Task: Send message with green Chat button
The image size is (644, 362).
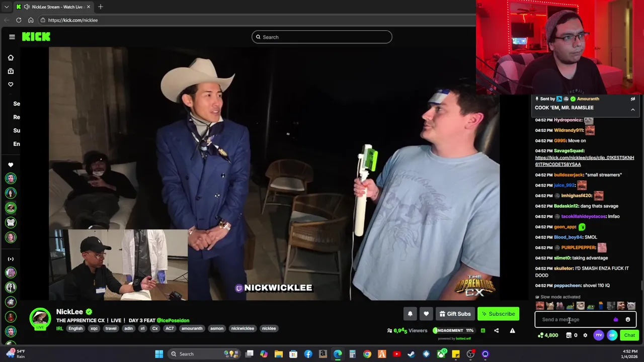Action: pyautogui.click(x=629, y=335)
